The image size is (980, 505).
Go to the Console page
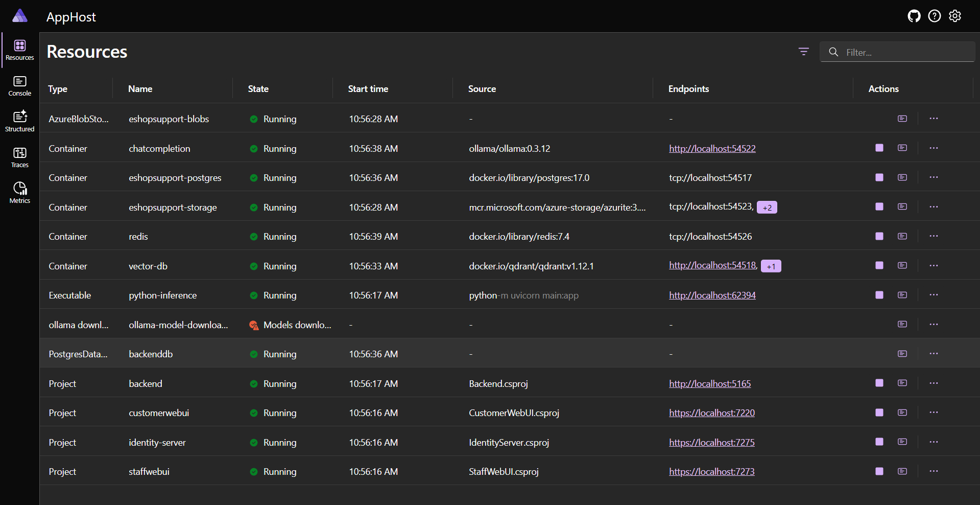[20, 86]
